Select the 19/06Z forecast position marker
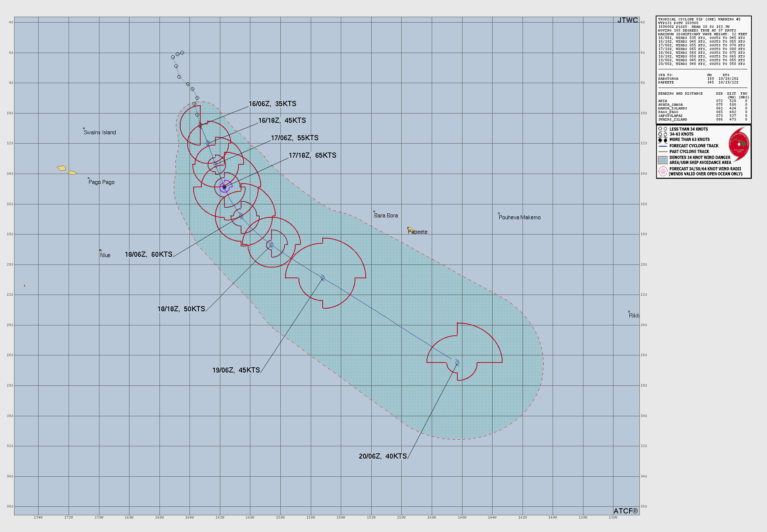767x532 pixels. [322, 278]
